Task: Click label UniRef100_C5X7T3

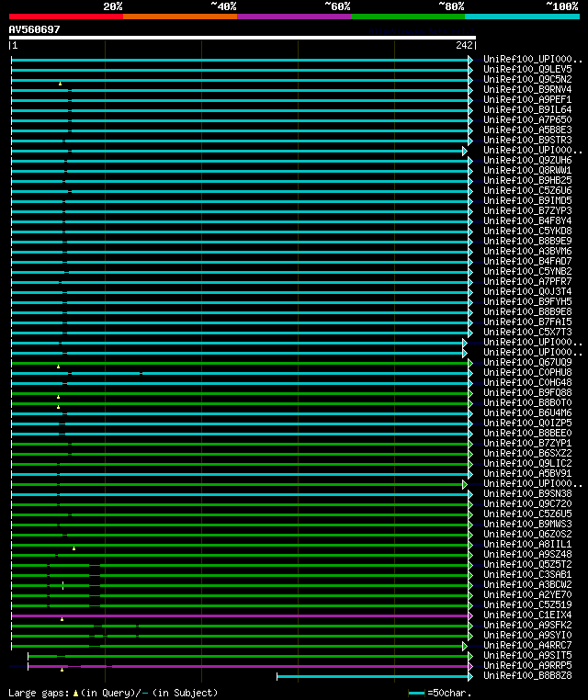Action: tap(527, 333)
